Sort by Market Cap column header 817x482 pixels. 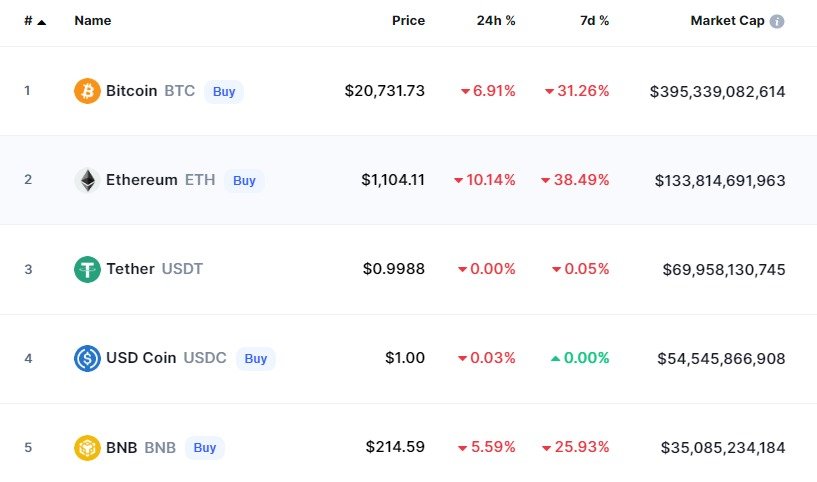click(727, 20)
